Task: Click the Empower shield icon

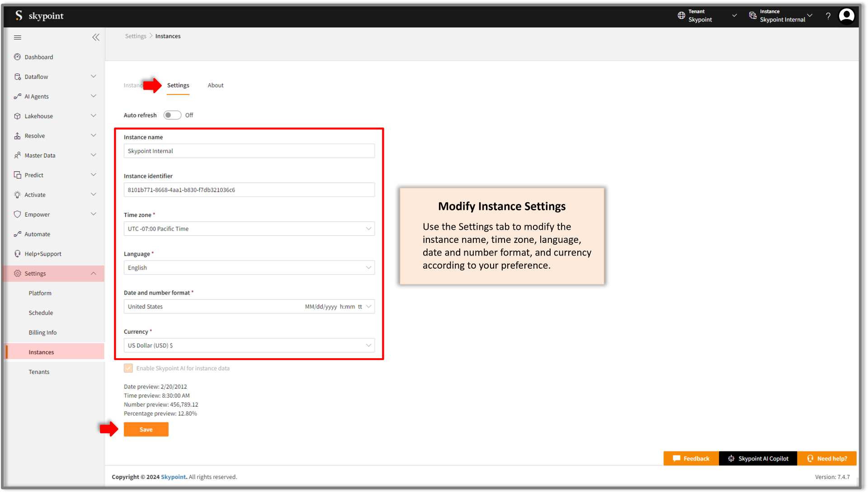Action: (x=17, y=214)
